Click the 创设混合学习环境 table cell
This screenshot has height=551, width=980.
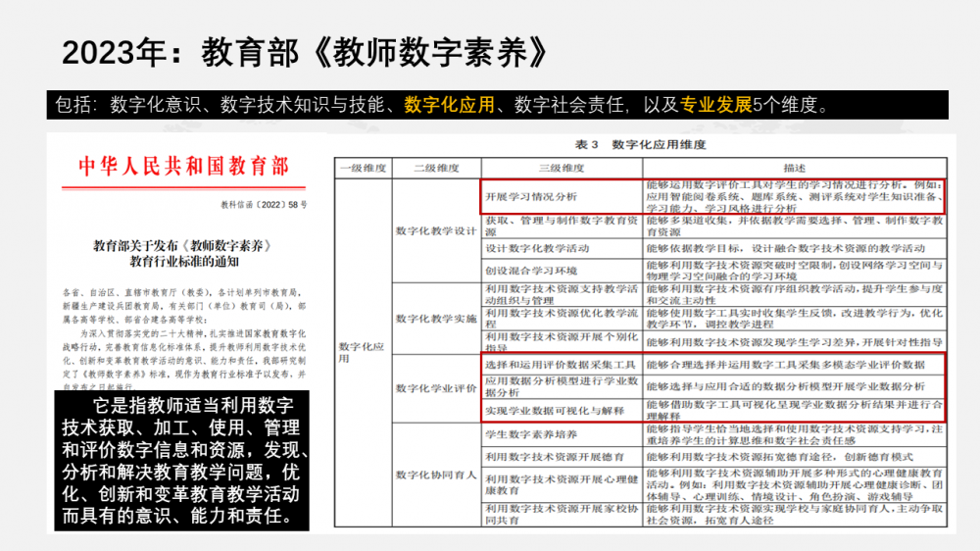[531, 271]
